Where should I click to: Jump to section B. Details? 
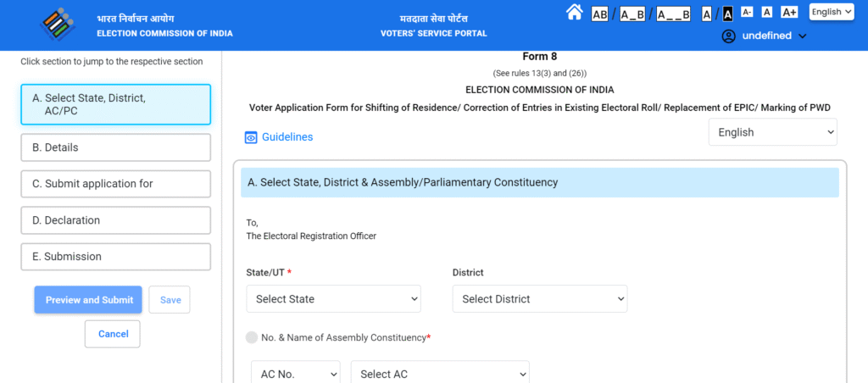coord(115,147)
